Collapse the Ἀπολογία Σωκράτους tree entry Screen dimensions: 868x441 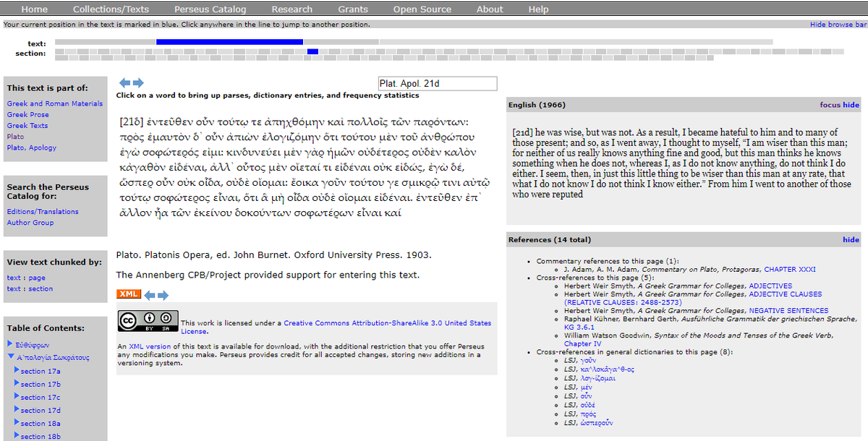10,356
